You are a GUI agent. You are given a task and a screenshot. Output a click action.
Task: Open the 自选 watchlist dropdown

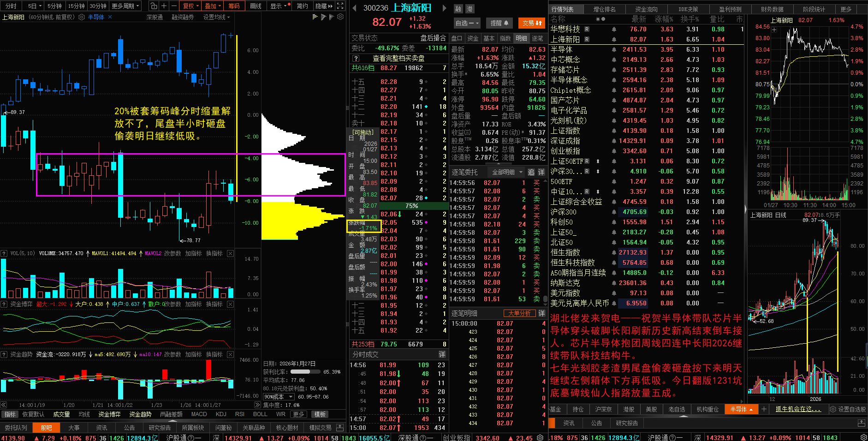click(x=467, y=23)
